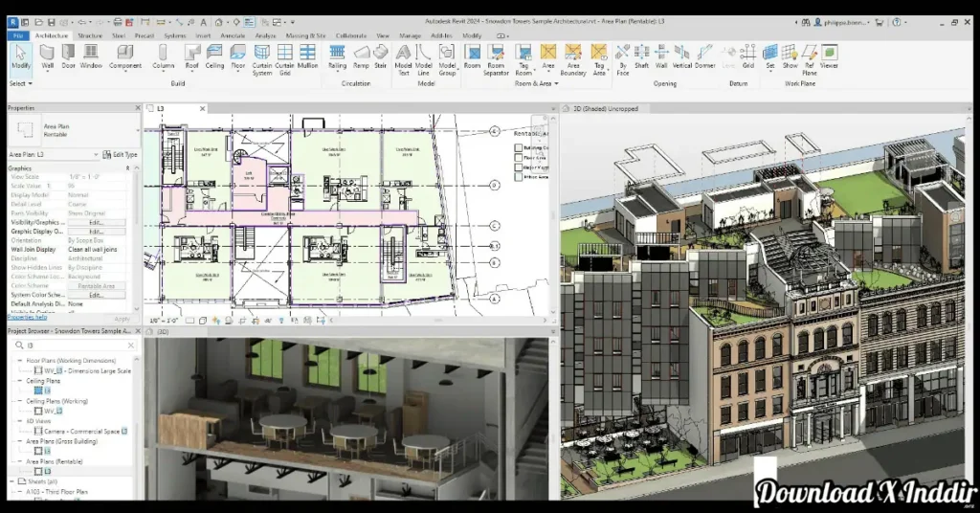Viewport: 980px width, 513px height.
Task: Select the Column tool
Action: (163, 56)
